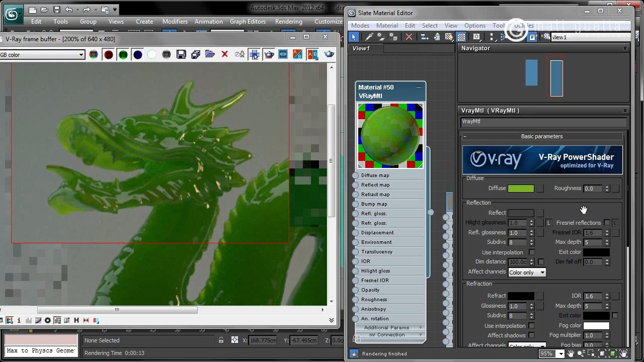
Task: Click the Material #50 preview sphere thumbnail
Action: [390, 136]
